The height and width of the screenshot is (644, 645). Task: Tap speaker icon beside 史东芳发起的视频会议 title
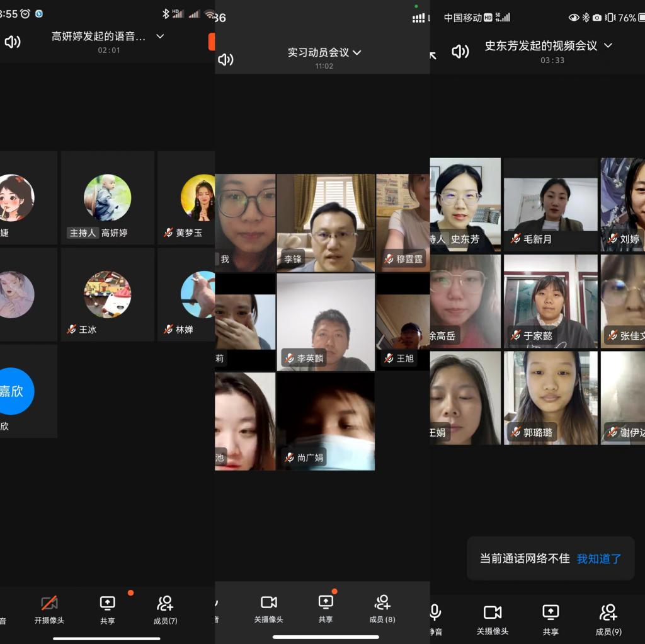460,52
